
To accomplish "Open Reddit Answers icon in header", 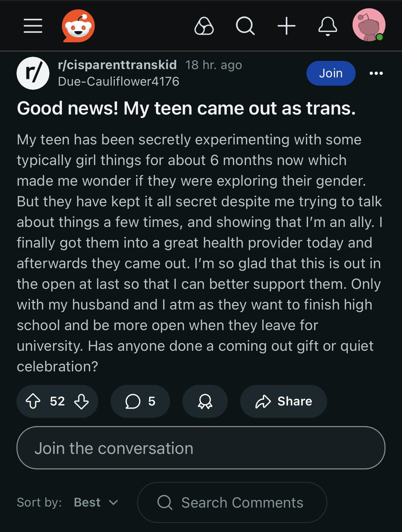I will [x=204, y=26].
